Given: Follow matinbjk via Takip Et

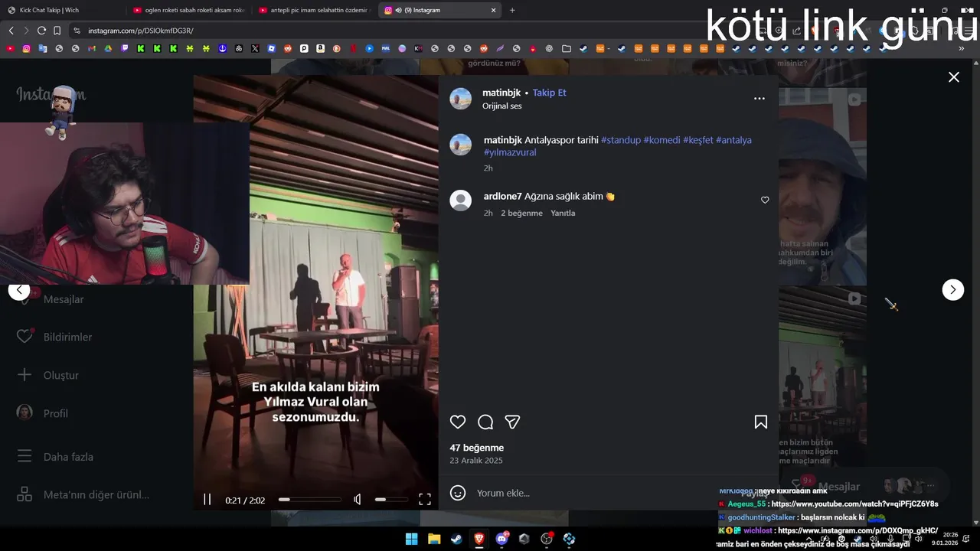Looking at the screenshot, I should (549, 93).
